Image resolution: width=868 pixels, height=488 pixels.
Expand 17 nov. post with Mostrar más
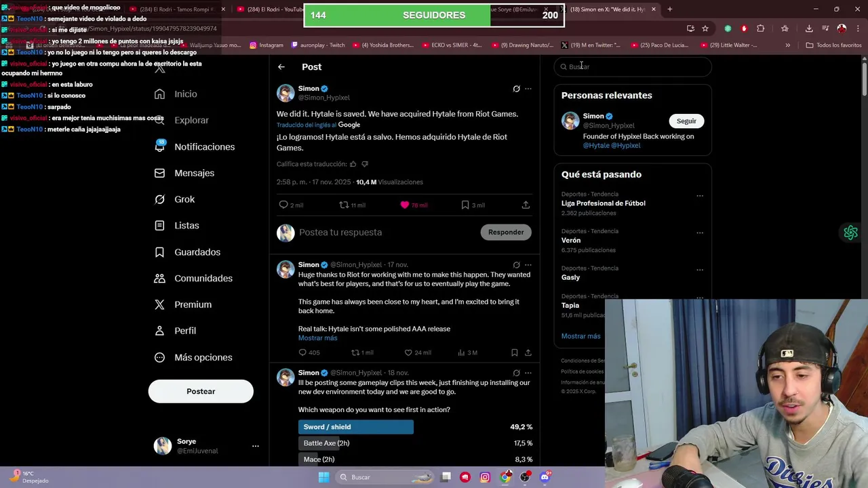[x=317, y=338]
